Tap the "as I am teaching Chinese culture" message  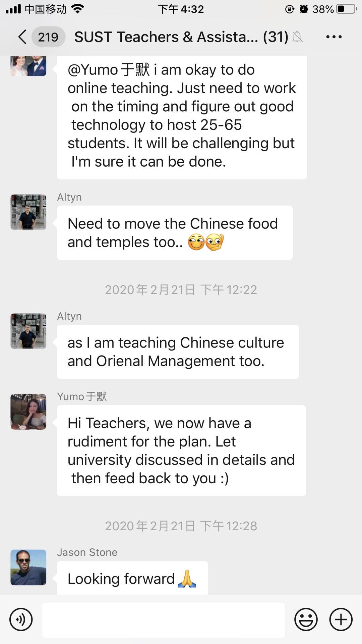tap(178, 352)
